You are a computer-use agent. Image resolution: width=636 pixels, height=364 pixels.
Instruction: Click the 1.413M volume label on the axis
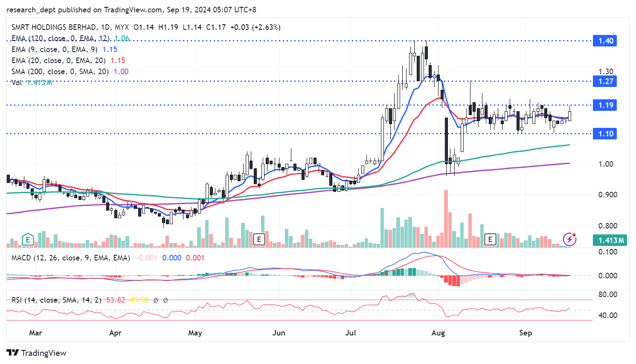[x=611, y=240]
